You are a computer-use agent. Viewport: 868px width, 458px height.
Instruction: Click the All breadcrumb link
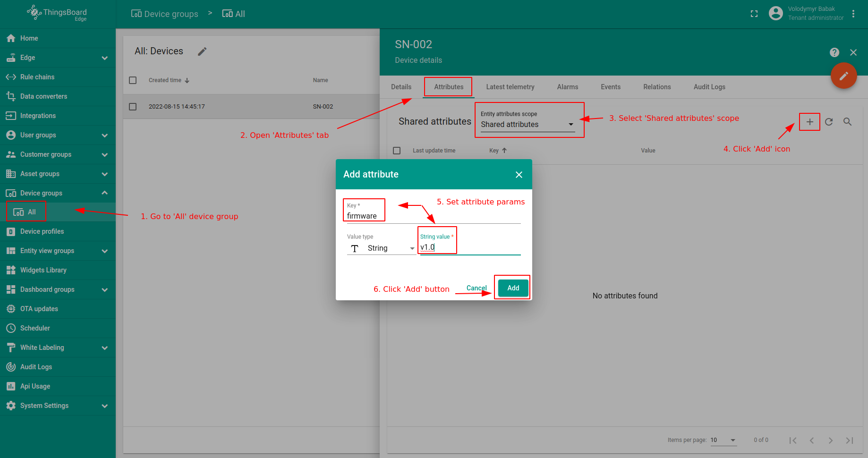pyautogui.click(x=234, y=14)
